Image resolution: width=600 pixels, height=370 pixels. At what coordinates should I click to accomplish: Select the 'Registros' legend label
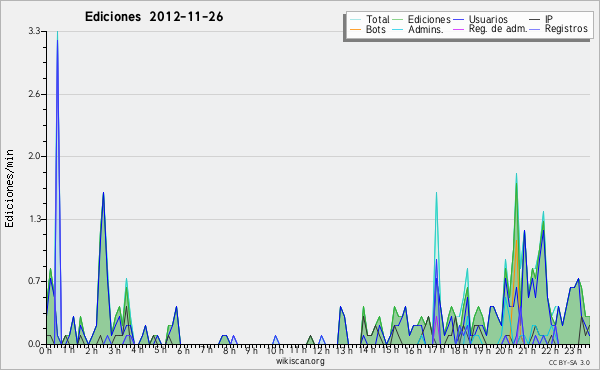coord(566,29)
